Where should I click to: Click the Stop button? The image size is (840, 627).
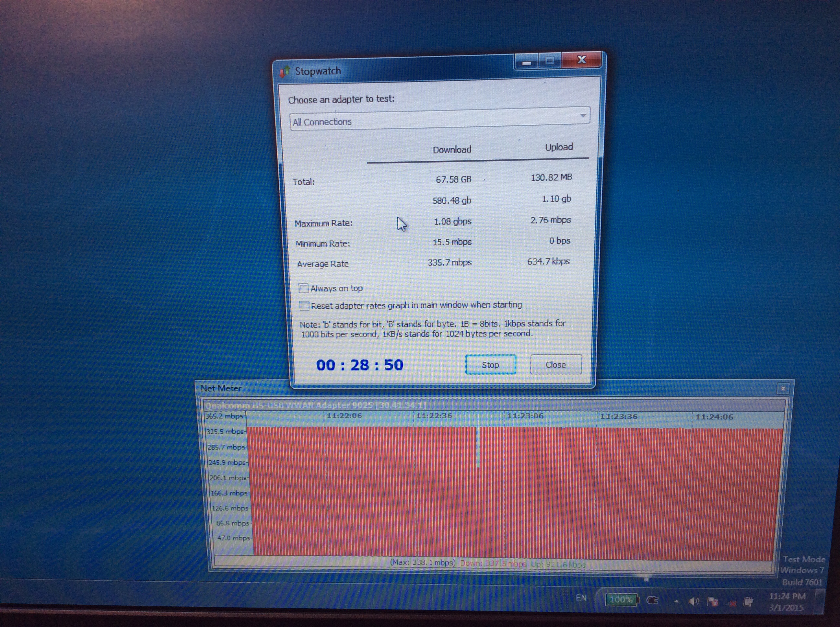(491, 365)
